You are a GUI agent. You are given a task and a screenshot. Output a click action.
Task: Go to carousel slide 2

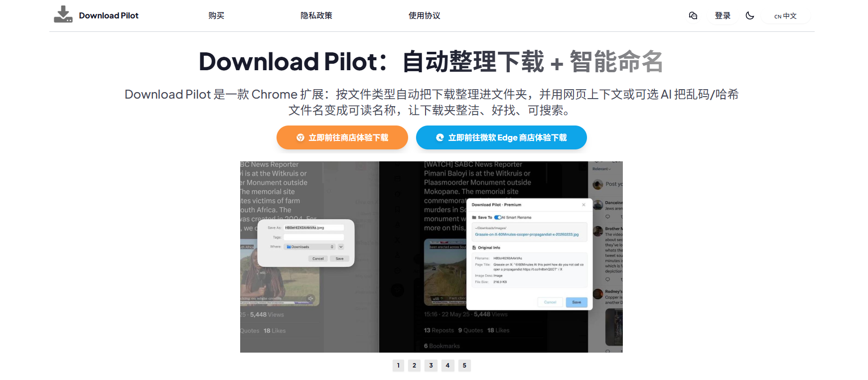(414, 366)
